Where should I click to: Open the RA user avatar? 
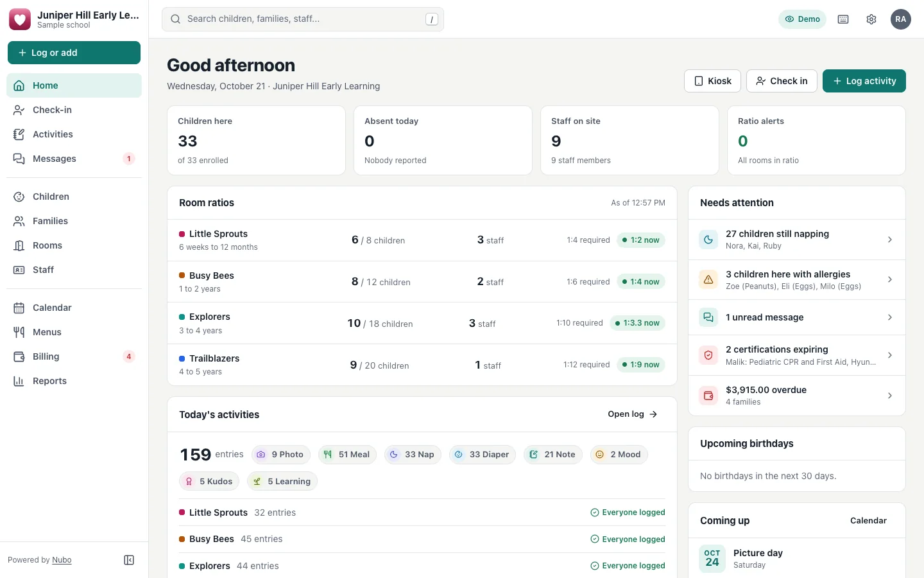point(901,19)
